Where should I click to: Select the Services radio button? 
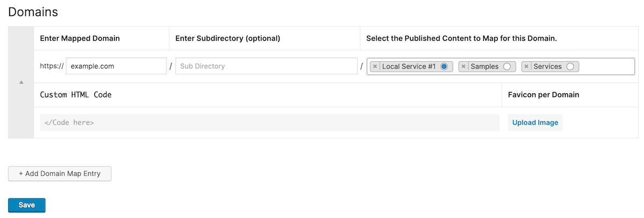tap(570, 66)
